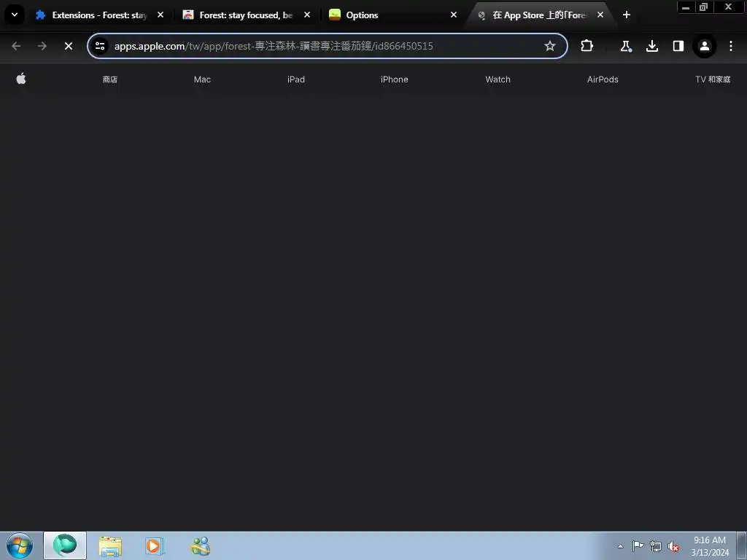The height and width of the screenshot is (560, 747).
Task: Close the Options tab
Action: tap(454, 15)
